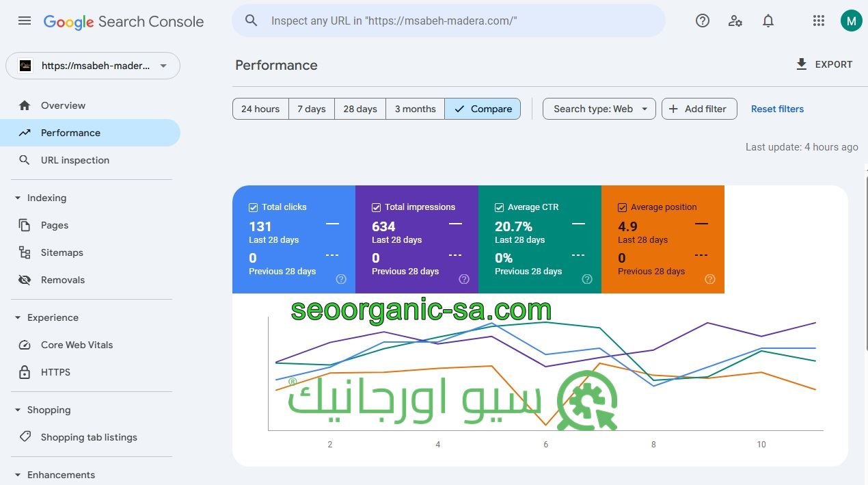The image size is (868, 485).
Task: Open the Search type Web dropdown
Action: [x=598, y=109]
